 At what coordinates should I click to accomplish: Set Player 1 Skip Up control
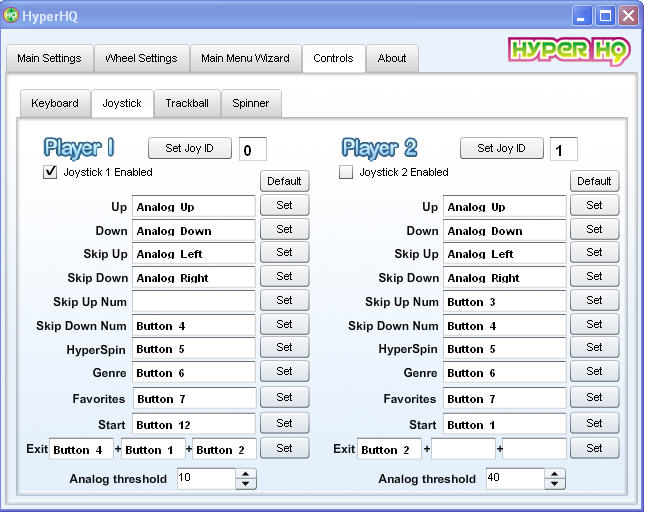point(284,252)
